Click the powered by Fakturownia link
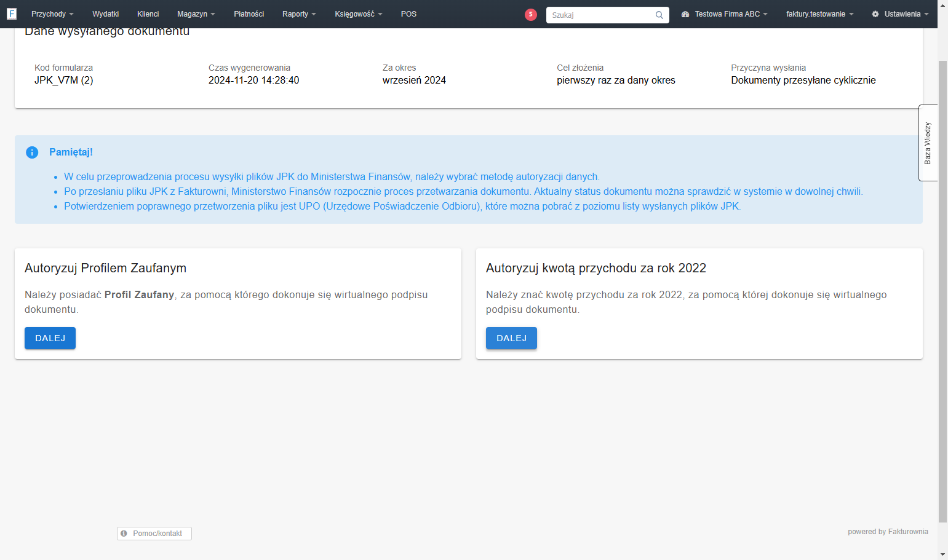This screenshot has width=948, height=560. pos(888,532)
